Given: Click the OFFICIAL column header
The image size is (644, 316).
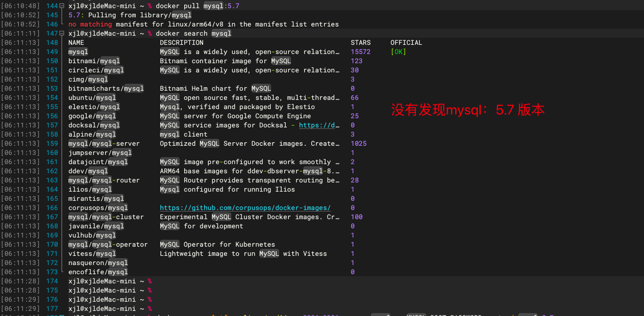Looking at the screenshot, I should pos(406,43).
